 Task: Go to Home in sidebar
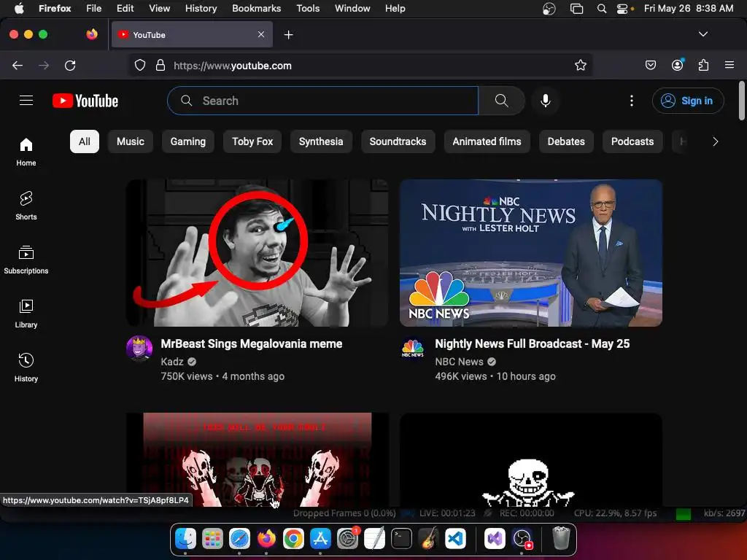(x=26, y=152)
